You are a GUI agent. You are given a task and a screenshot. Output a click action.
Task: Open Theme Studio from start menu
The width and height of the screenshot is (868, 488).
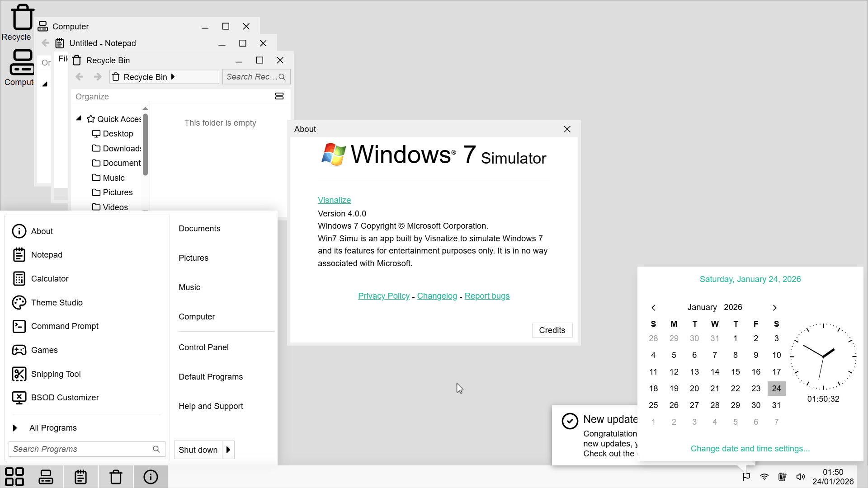coord(57,303)
